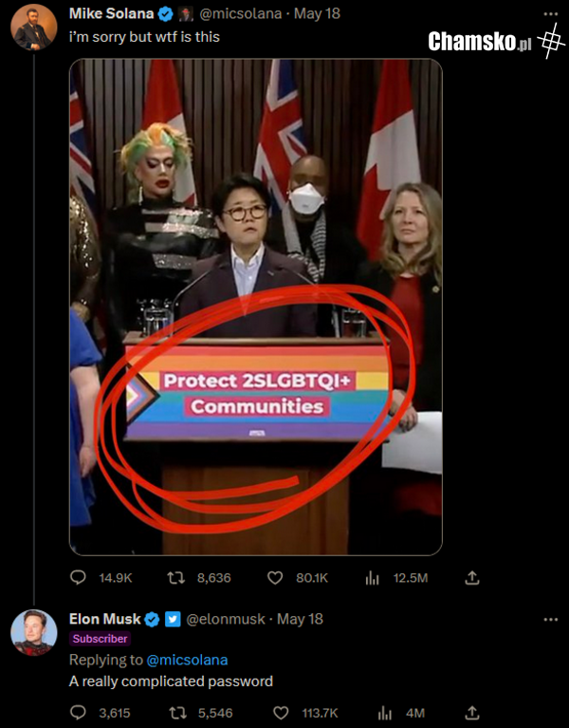This screenshot has height=728, width=569.
Task: Open view analytics icon showing 12.5M
Action: (x=373, y=577)
